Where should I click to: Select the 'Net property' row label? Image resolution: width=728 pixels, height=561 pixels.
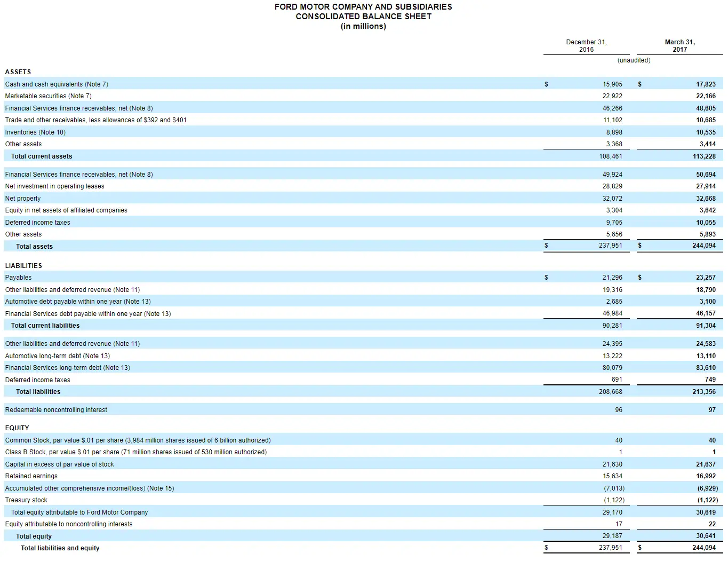[23, 199]
